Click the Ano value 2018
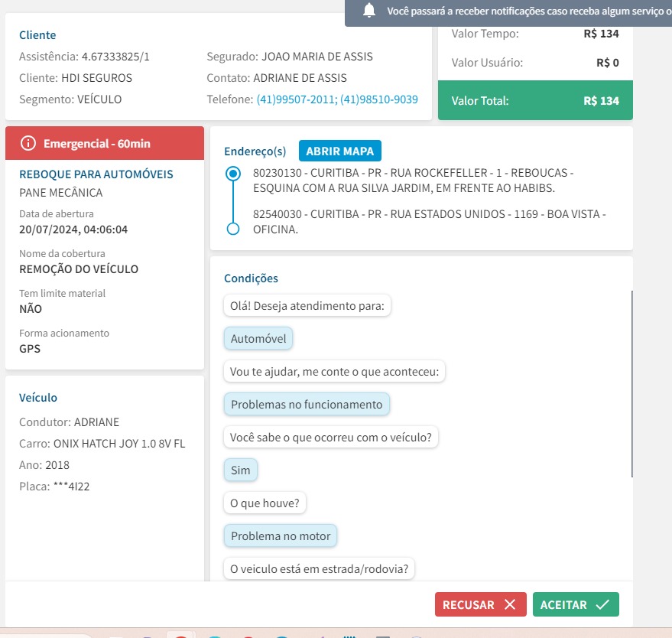Viewport: 672px width, 638px height. [57, 465]
